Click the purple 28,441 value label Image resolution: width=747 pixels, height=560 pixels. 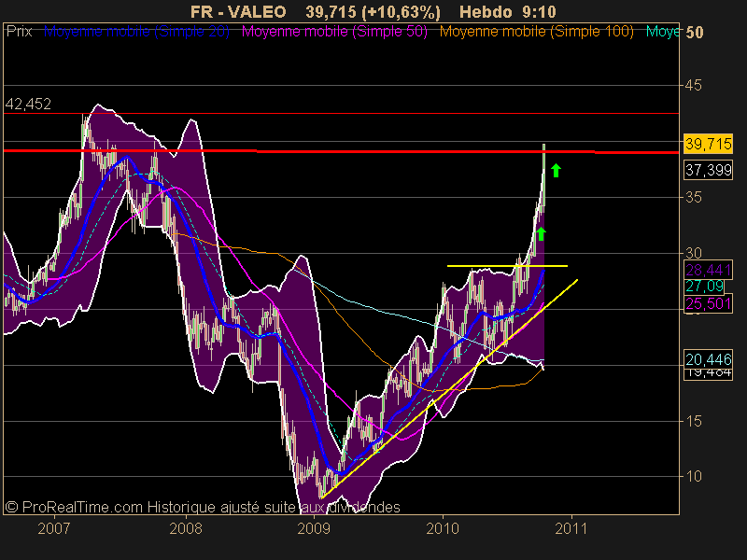[708, 270]
